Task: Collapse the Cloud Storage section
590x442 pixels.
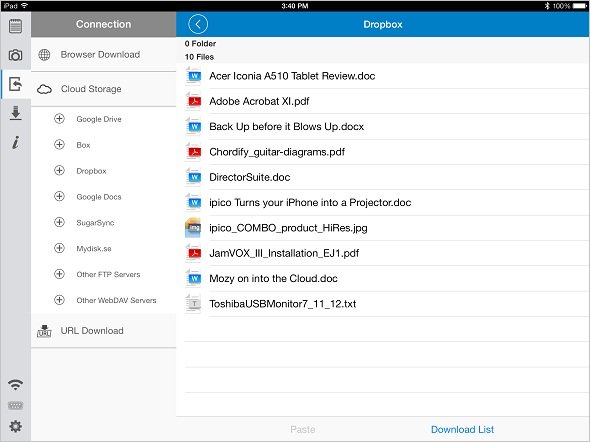Action: pos(103,89)
